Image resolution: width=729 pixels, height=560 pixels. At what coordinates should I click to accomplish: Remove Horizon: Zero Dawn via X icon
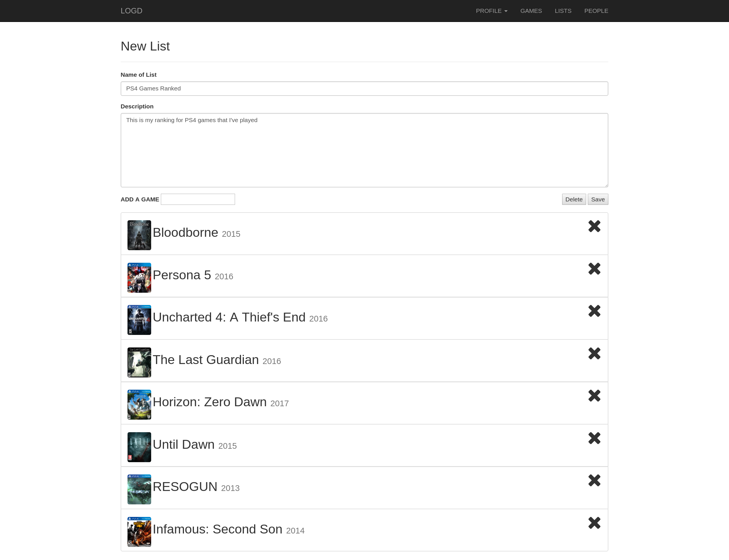[x=594, y=396]
